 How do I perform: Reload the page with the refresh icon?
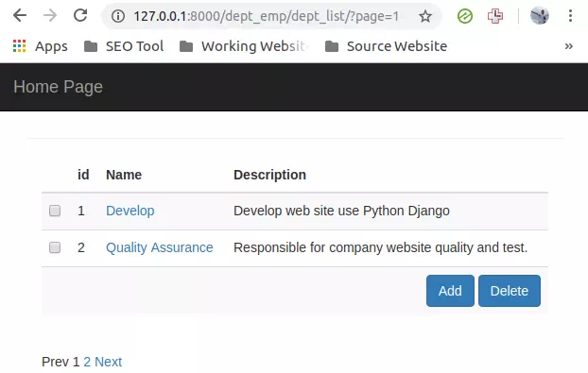[x=80, y=15]
